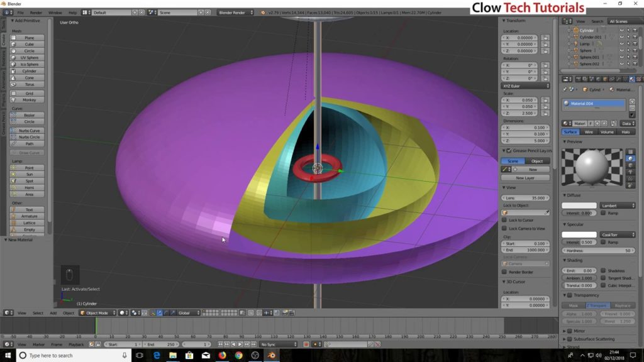Click the New Layer button for Grease Pencil
The image size is (644, 362).
click(x=526, y=179)
